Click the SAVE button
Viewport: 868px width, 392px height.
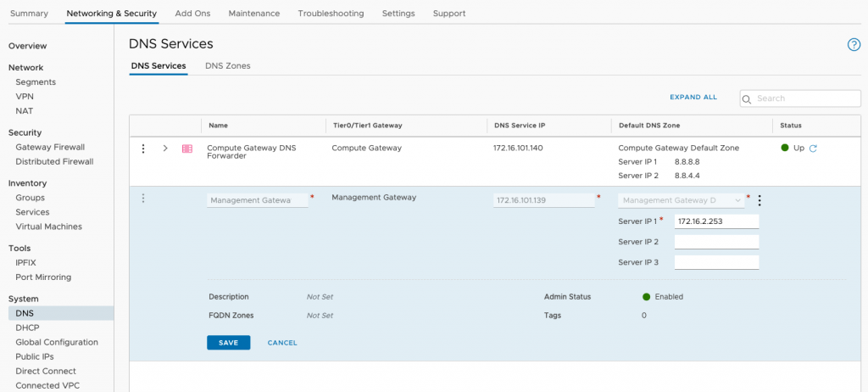[x=229, y=343]
